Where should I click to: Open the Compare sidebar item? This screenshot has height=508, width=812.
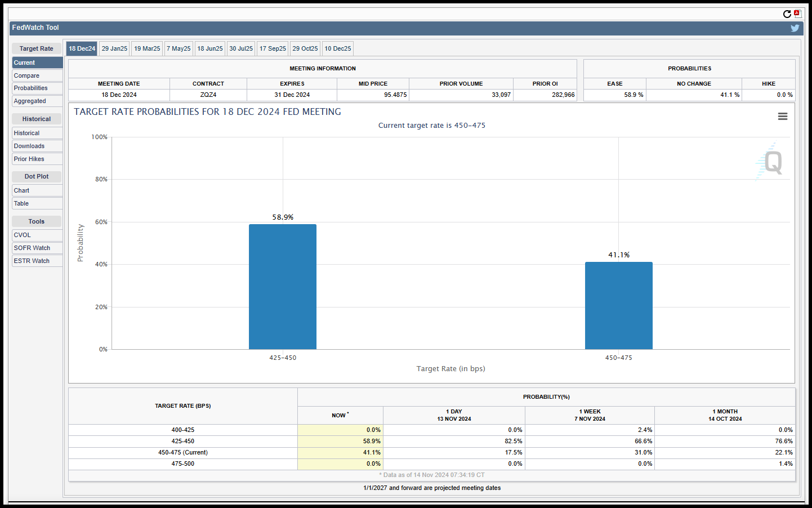[37, 75]
